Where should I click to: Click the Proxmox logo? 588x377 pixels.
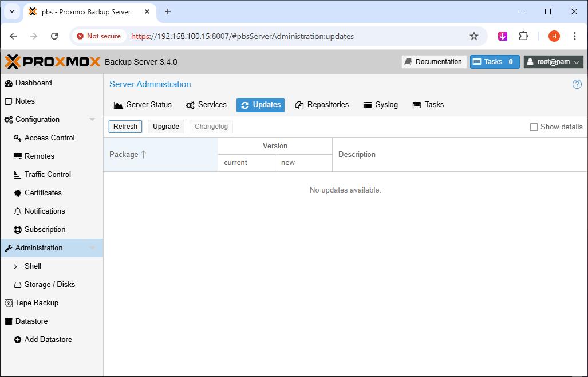53,62
